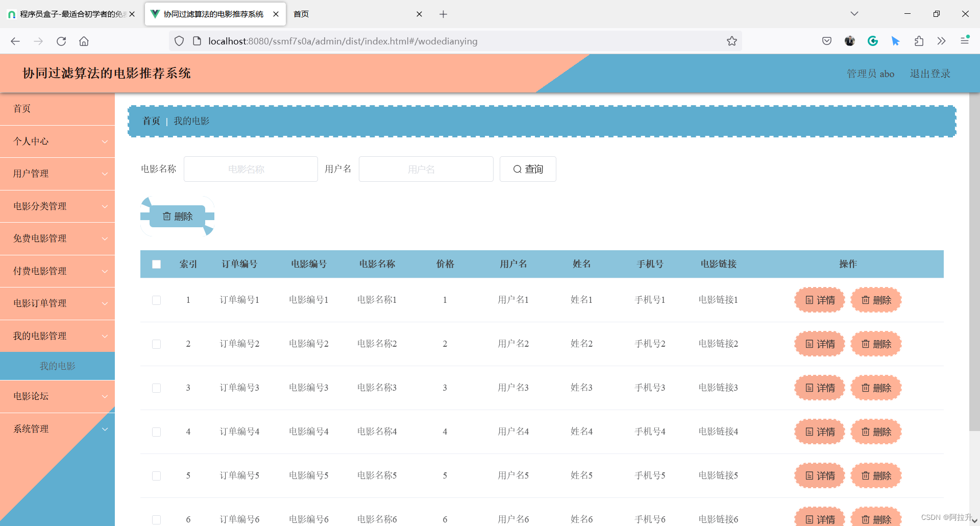Check the row 1 订单编号1 checkbox
980x526 pixels.
click(156, 300)
